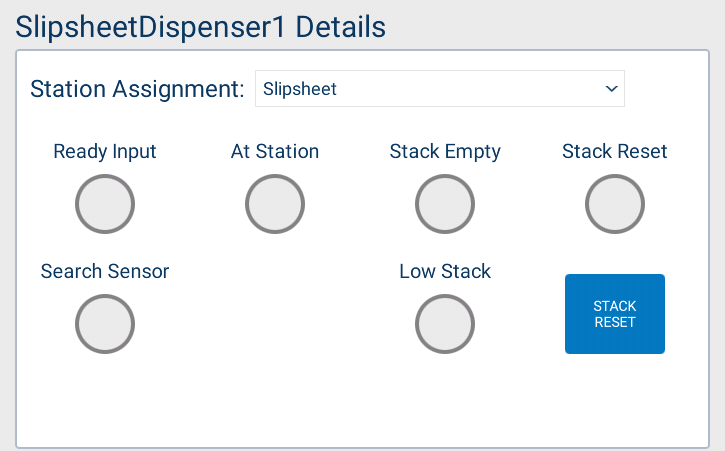Click the empty area below Search Sensor indicator

[105, 400]
